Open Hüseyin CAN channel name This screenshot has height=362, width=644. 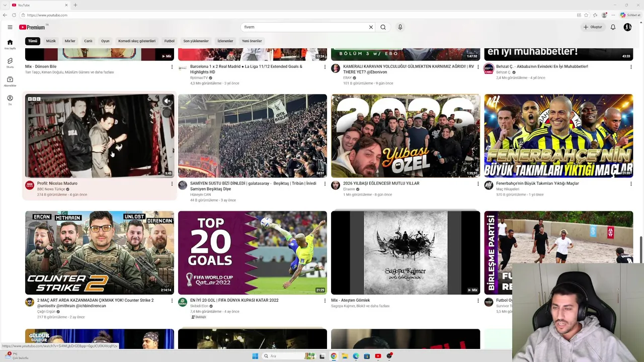200,195
